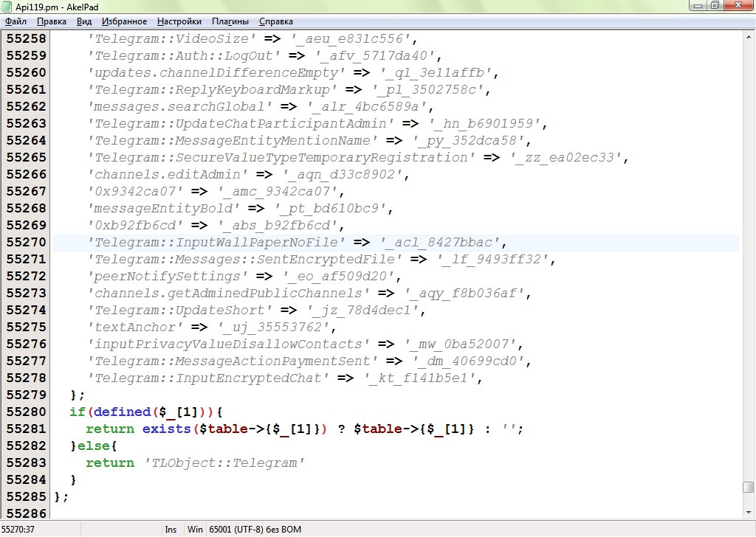Viewport: 756px width, 537px height.
Task: Click the 'TLObject::Telegram' string
Action: 224,462
